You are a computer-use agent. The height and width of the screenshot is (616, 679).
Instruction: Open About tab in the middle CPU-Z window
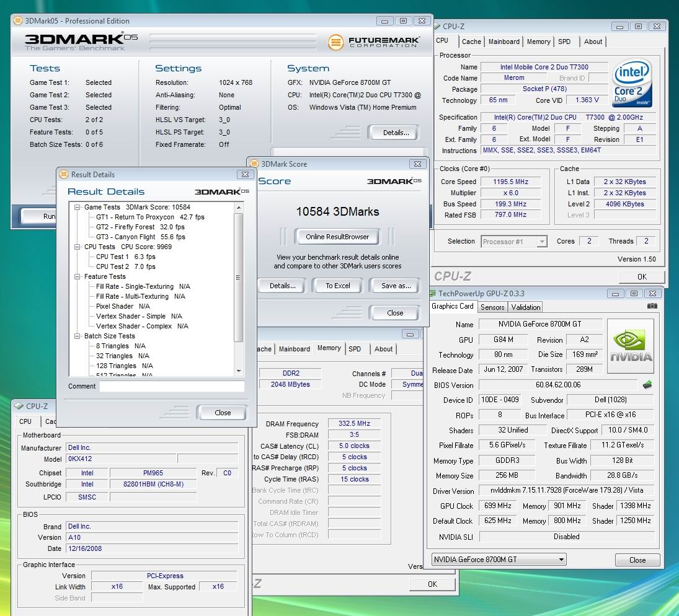[x=383, y=349]
